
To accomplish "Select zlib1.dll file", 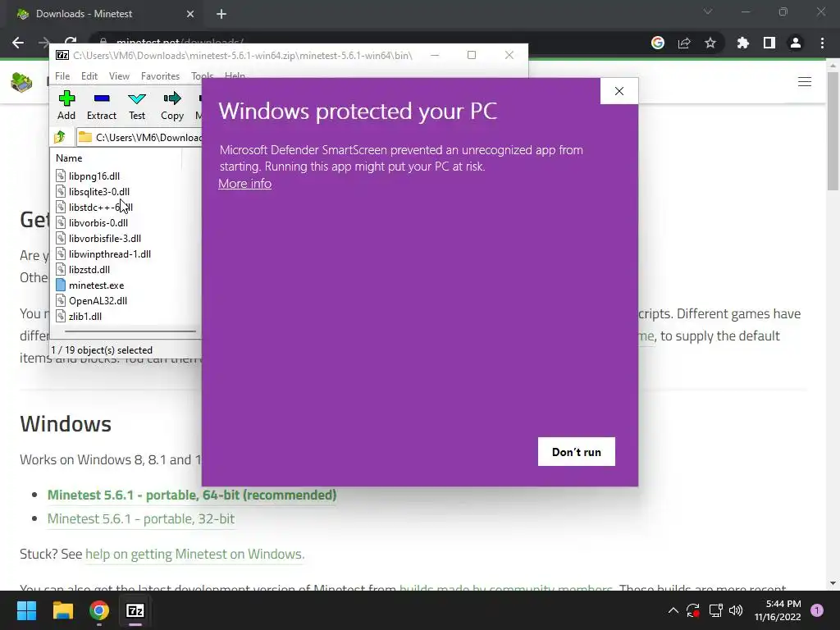I will [79, 316].
